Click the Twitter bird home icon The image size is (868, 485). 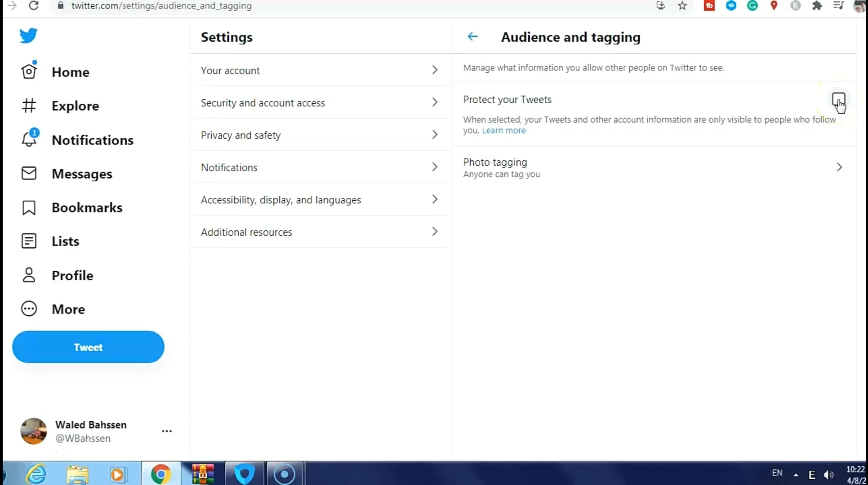(x=28, y=36)
